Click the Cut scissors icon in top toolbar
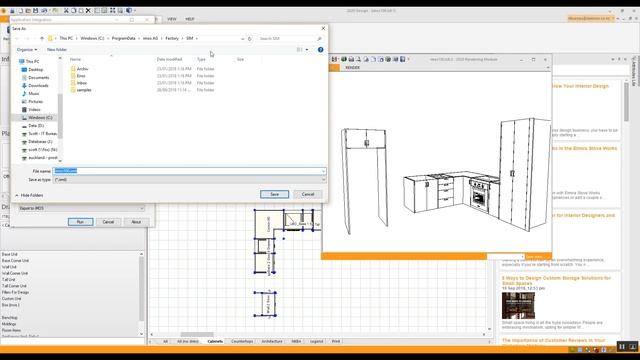 tap(66, 11)
